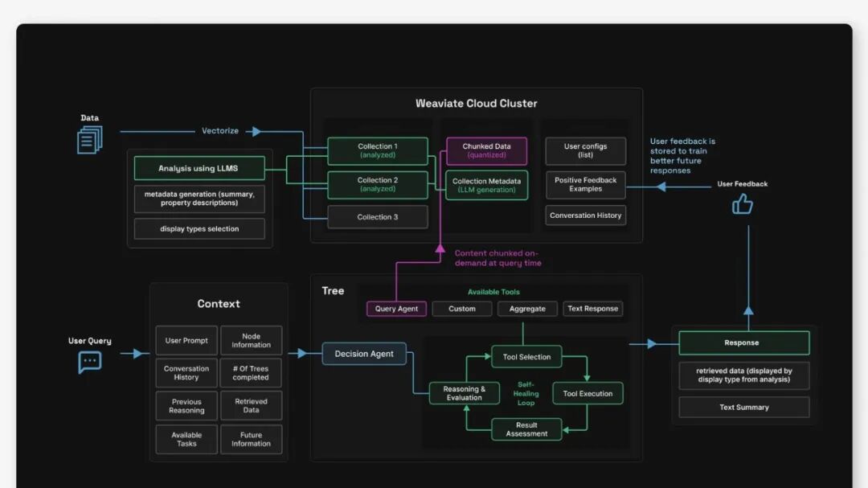Click the User feedback is stored note
This screenshot has height=488, width=868.
(683, 156)
